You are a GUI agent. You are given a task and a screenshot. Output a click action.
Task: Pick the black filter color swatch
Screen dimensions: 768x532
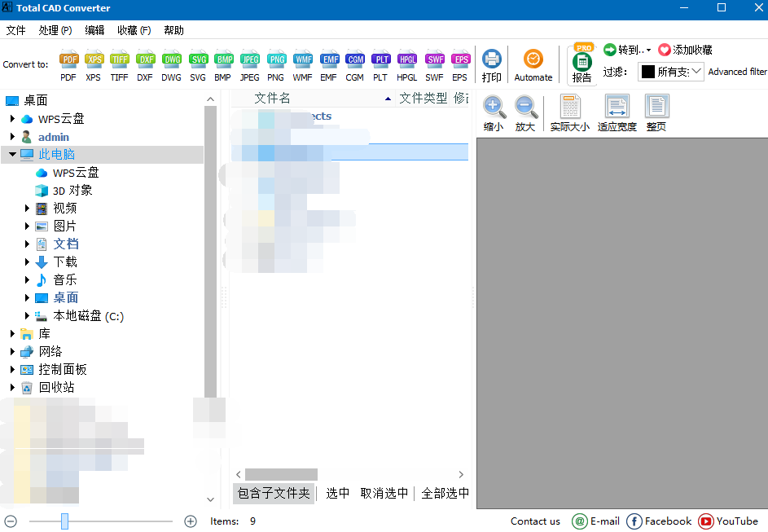pos(648,72)
